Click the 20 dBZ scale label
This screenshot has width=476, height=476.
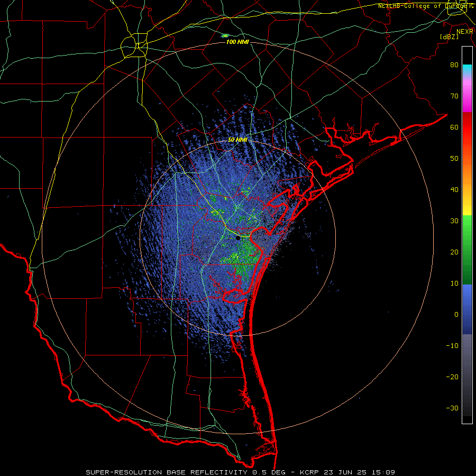pos(454,252)
